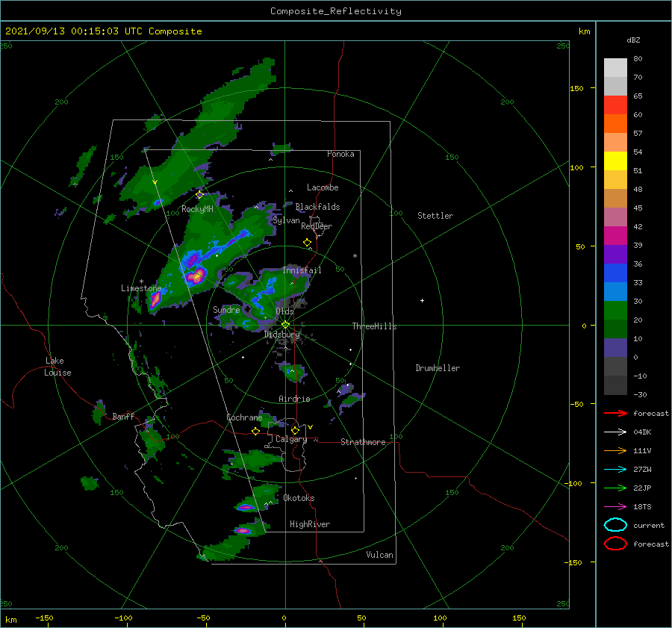Click the Lake Louise label

pyautogui.click(x=57, y=367)
